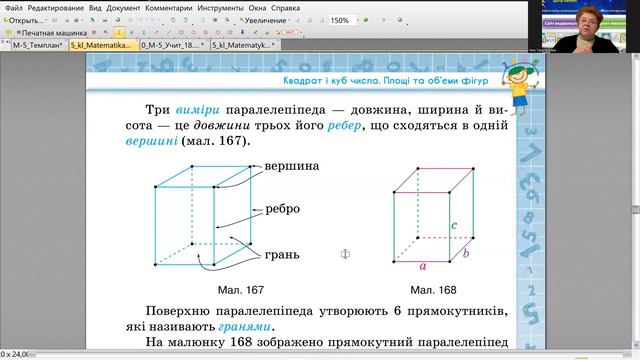Click the green letter "c" on cube
640x360 pixels.
pyautogui.click(x=454, y=225)
